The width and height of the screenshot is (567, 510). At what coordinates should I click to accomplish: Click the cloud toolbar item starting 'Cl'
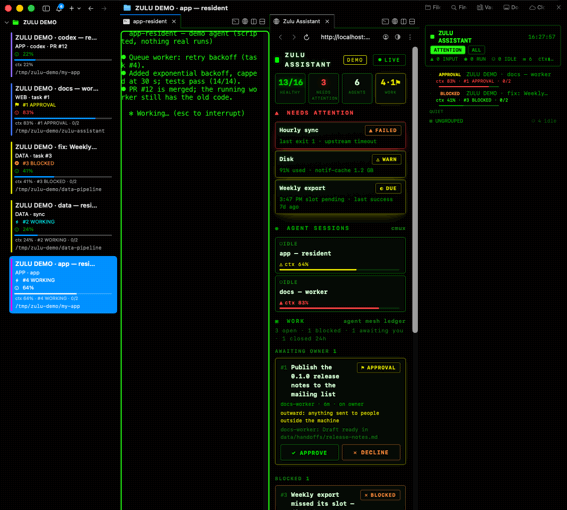(537, 7)
